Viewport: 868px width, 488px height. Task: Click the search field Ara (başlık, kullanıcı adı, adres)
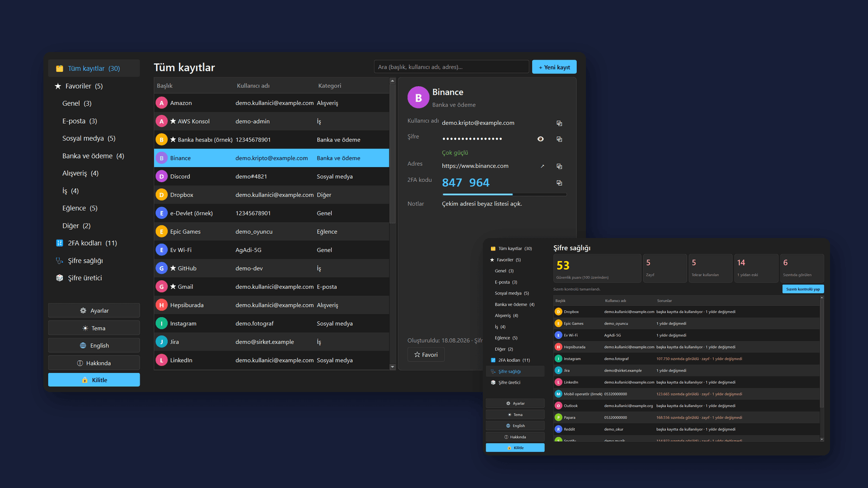pos(451,67)
